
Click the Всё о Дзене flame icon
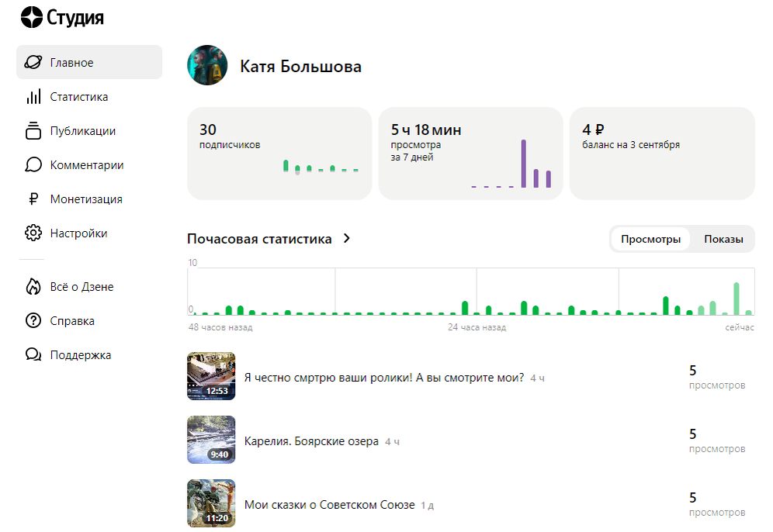(x=33, y=287)
